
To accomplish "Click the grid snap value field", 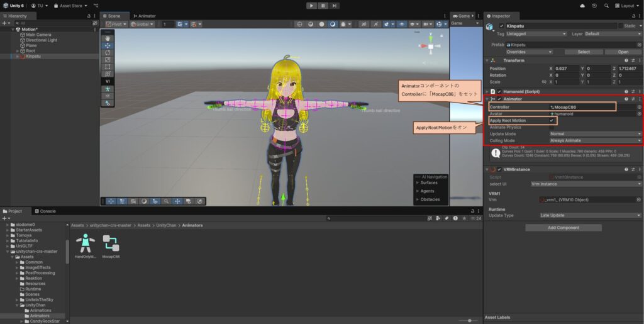I will pos(168,25).
